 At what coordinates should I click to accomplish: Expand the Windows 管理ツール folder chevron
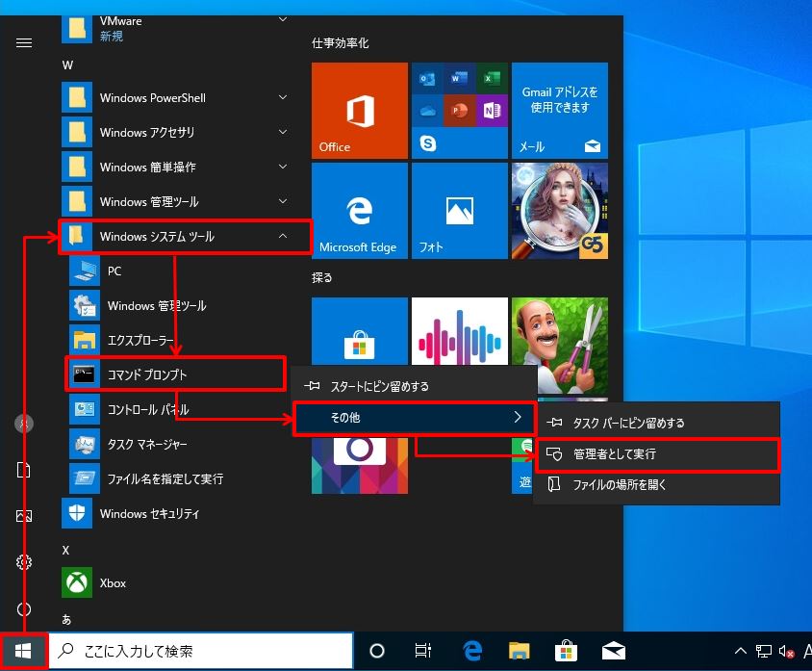(283, 201)
